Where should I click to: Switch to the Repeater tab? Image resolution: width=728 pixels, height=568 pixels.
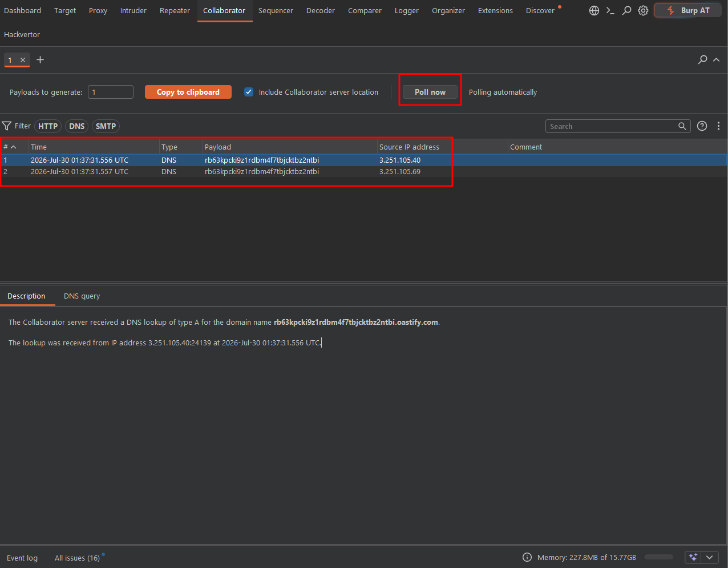pos(175,11)
